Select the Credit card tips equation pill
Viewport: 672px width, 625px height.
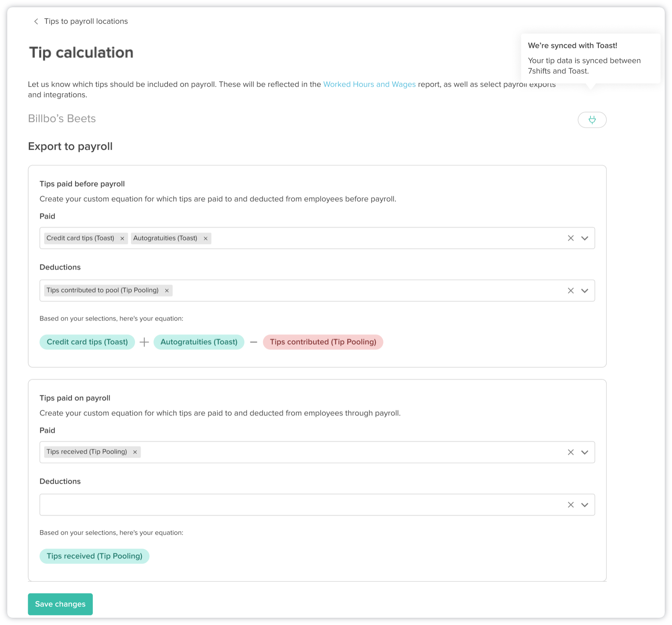87,342
